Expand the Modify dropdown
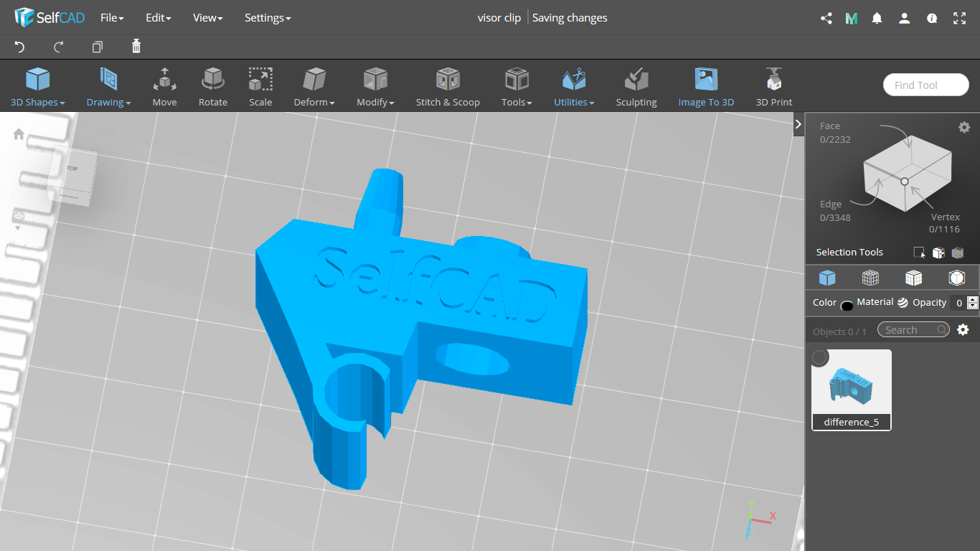980x551 pixels. [375, 87]
